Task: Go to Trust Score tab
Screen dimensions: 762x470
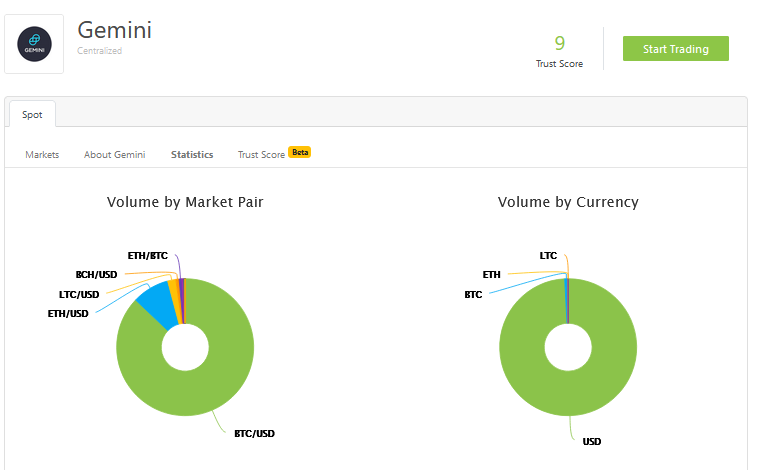Action: [261, 155]
